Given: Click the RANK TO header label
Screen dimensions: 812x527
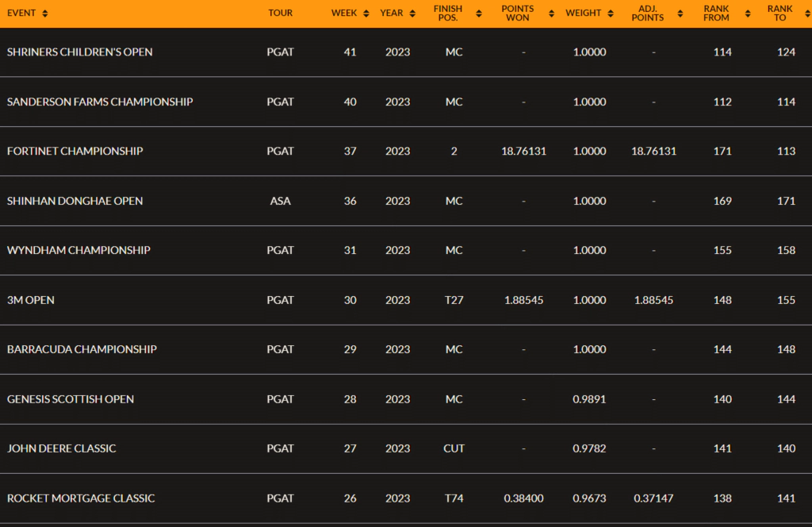Looking at the screenshot, I should tap(780, 13).
